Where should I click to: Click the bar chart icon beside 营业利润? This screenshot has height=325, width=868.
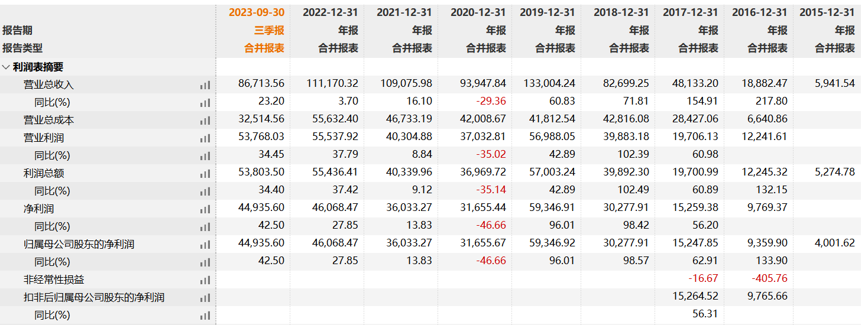coord(205,138)
